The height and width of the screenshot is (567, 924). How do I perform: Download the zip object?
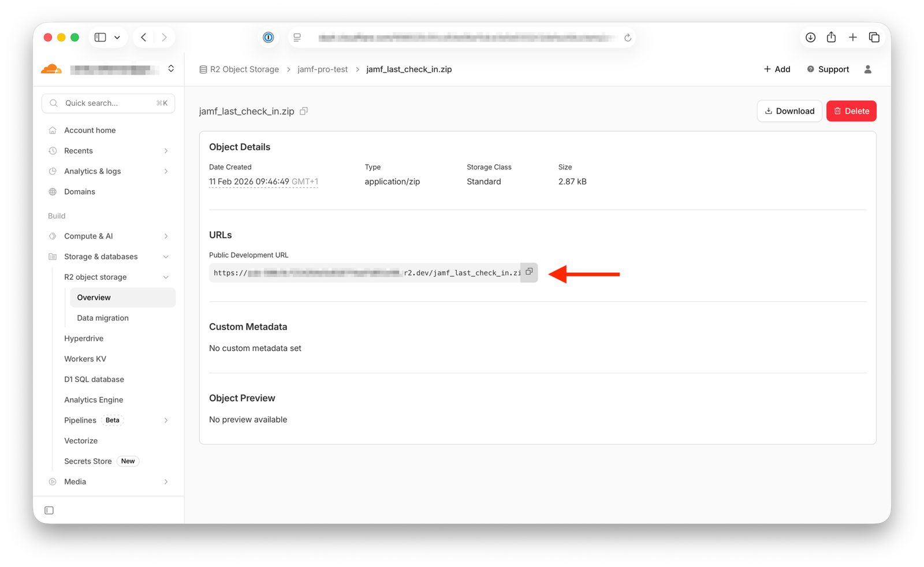pos(789,111)
